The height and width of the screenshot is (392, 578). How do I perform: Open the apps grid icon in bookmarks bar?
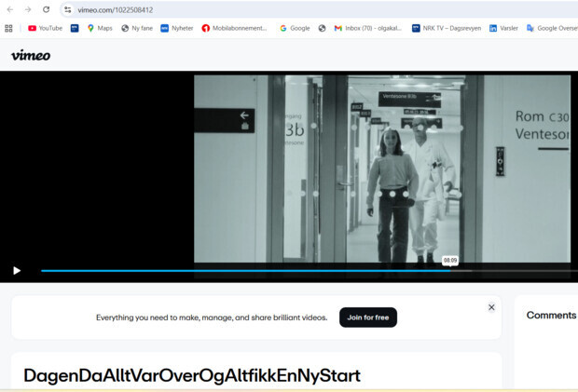(x=9, y=28)
